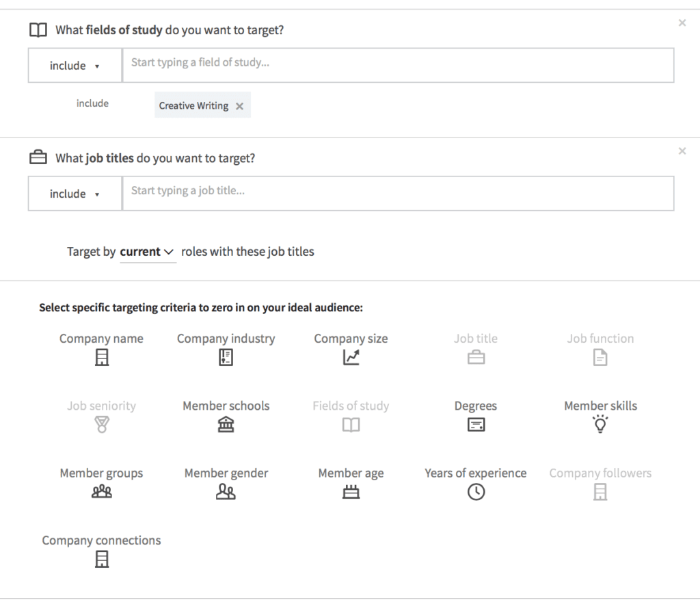Image resolution: width=700 pixels, height=602 pixels.
Task: Click the Creative Writing tag label
Action: (x=193, y=106)
